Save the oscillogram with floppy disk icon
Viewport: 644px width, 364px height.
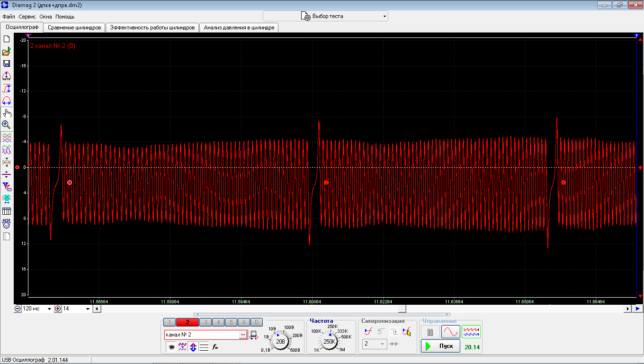click(7, 64)
